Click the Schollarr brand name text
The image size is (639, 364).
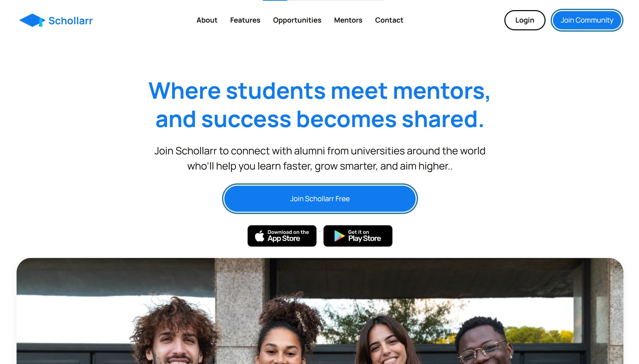[71, 21]
